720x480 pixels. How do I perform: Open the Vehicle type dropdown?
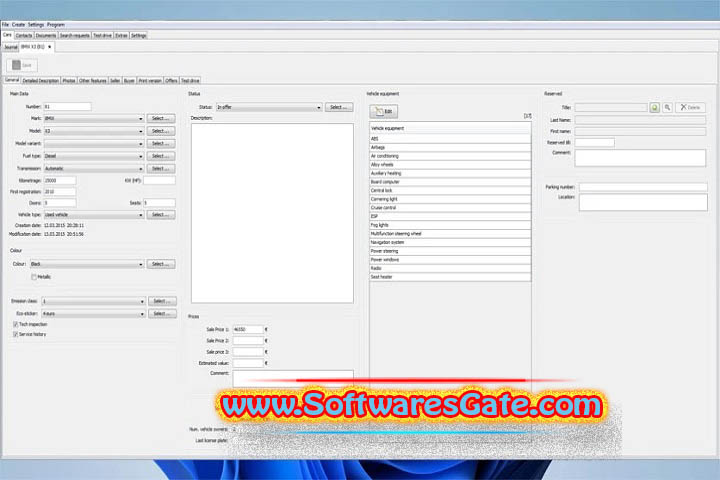pyautogui.click(x=94, y=215)
